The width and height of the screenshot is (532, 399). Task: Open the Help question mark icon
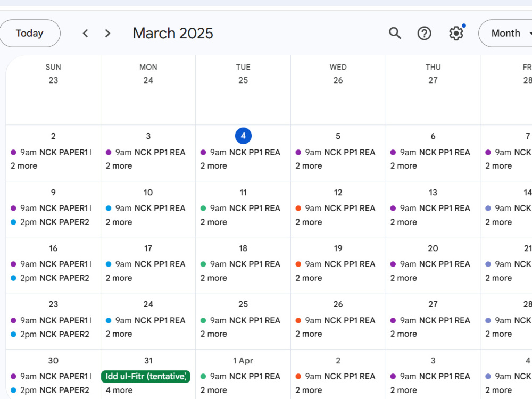[x=424, y=33]
